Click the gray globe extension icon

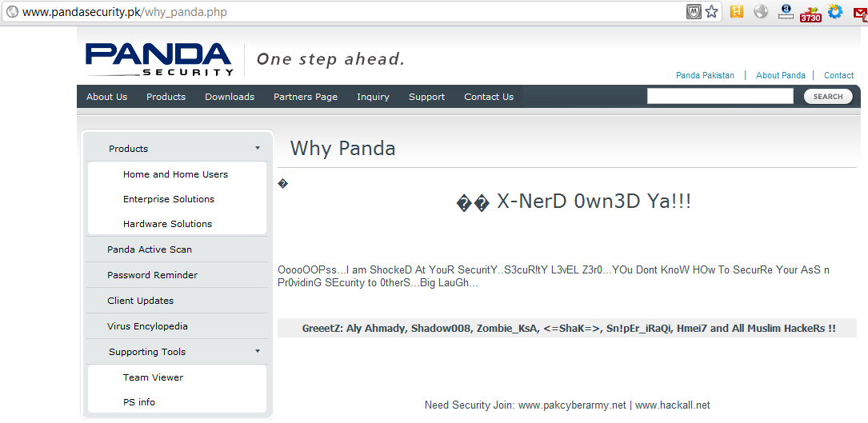point(761,11)
